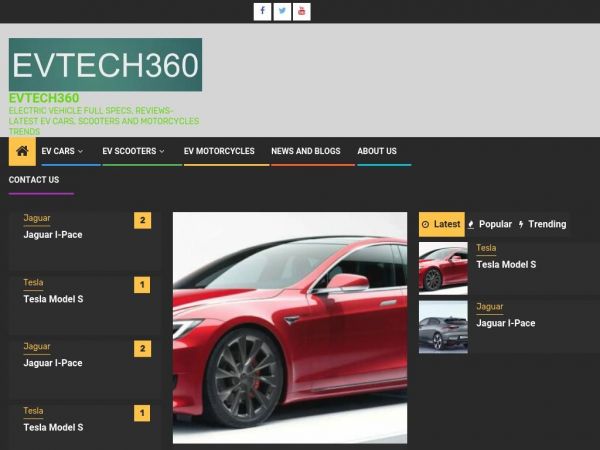
Task: Go to News and Blogs
Action: pyautogui.click(x=306, y=151)
